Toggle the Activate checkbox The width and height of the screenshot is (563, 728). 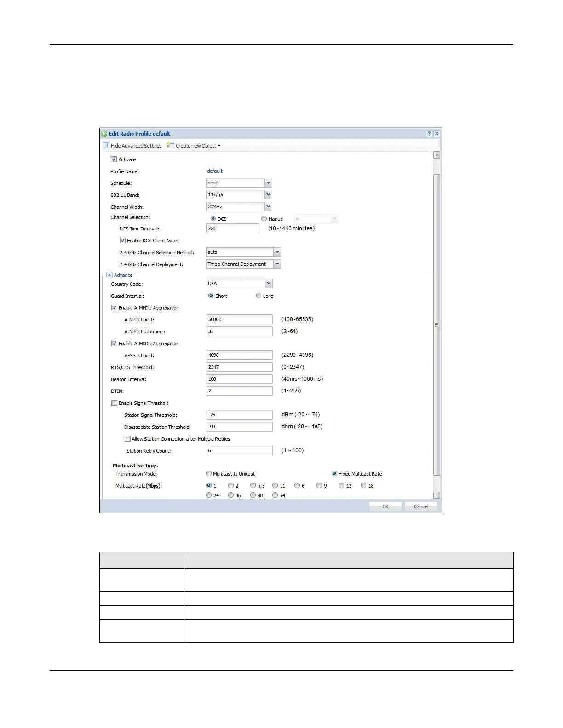(x=114, y=159)
